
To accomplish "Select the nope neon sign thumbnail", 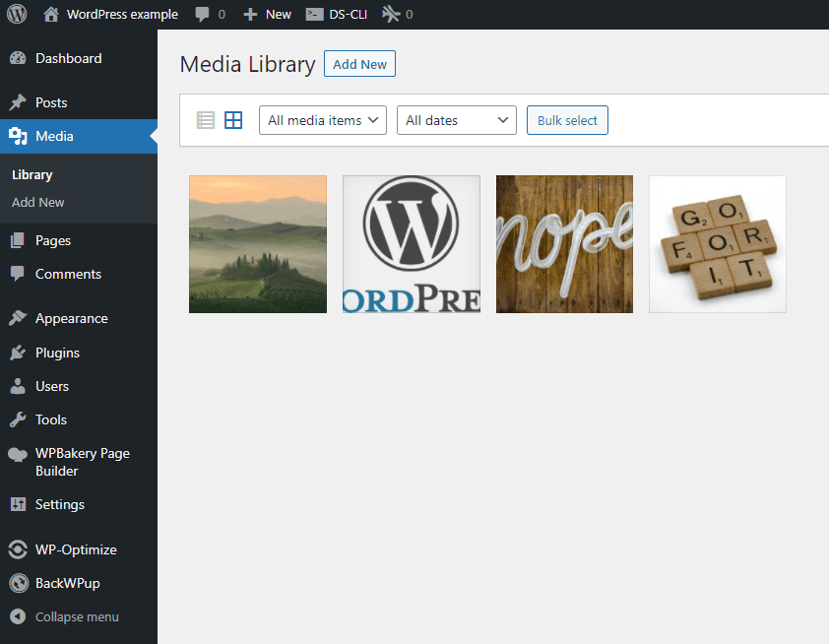I will coord(564,244).
